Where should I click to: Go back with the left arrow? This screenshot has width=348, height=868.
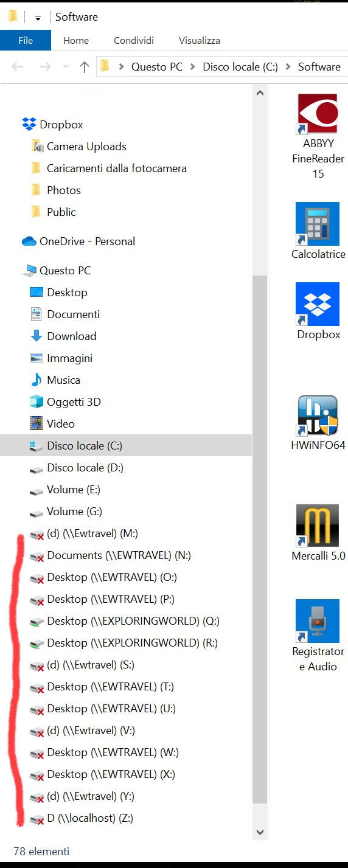click(x=18, y=67)
